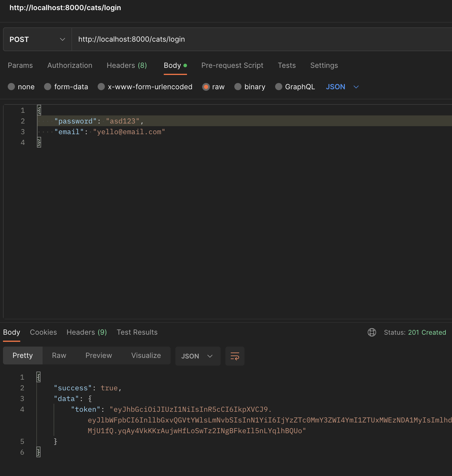The height and width of the screenshot is (476, 452).
Task: Open the Authorization tab
Action: pos(70,65)
